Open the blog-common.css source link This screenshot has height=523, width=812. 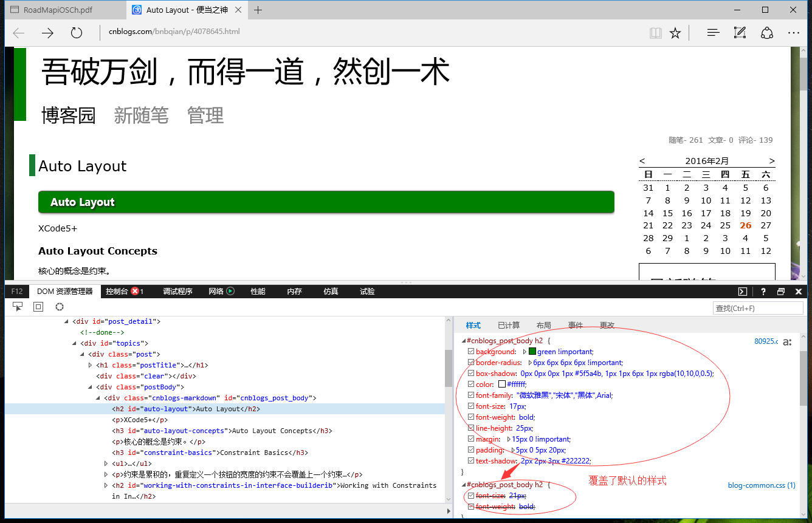coord(762,485)
